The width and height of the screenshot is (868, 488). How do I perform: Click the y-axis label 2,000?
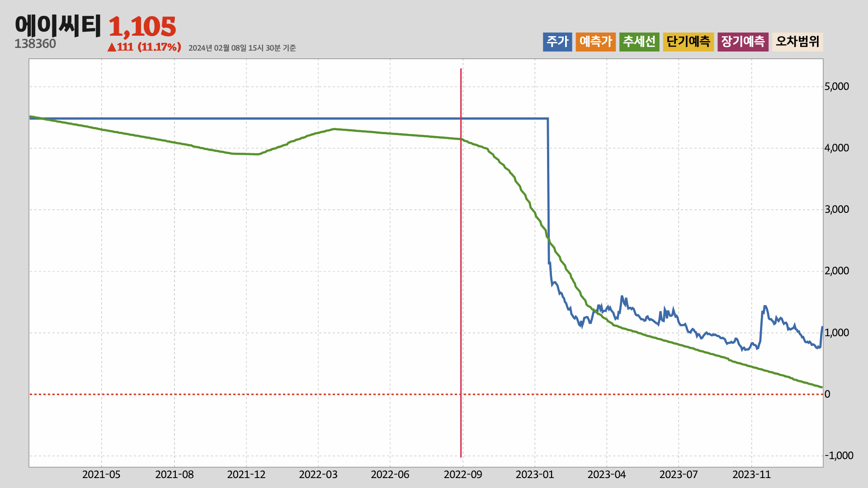click(x=837, y=271)
